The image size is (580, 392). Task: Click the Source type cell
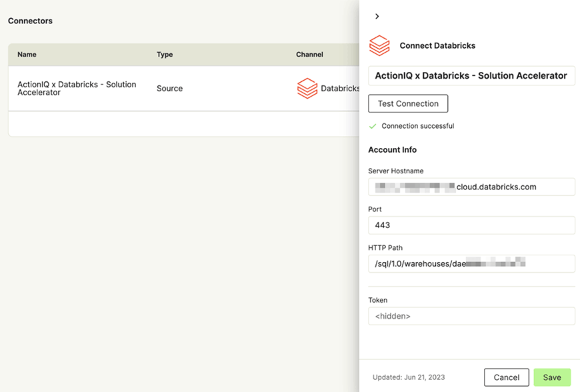169,89
